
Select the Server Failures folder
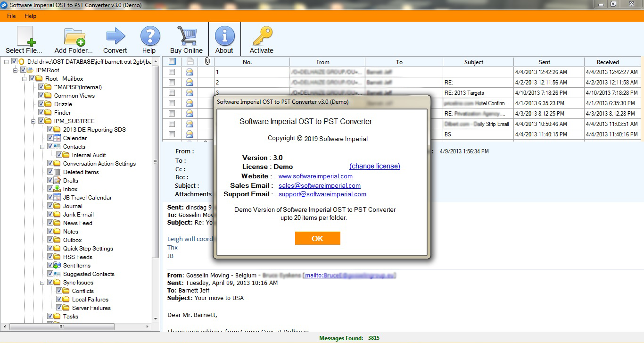(x=91, y=308)
